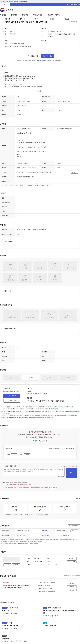Click the 이메일 지원 button
The height and width of the screenshot is (644, 80).
coord(12,400)
